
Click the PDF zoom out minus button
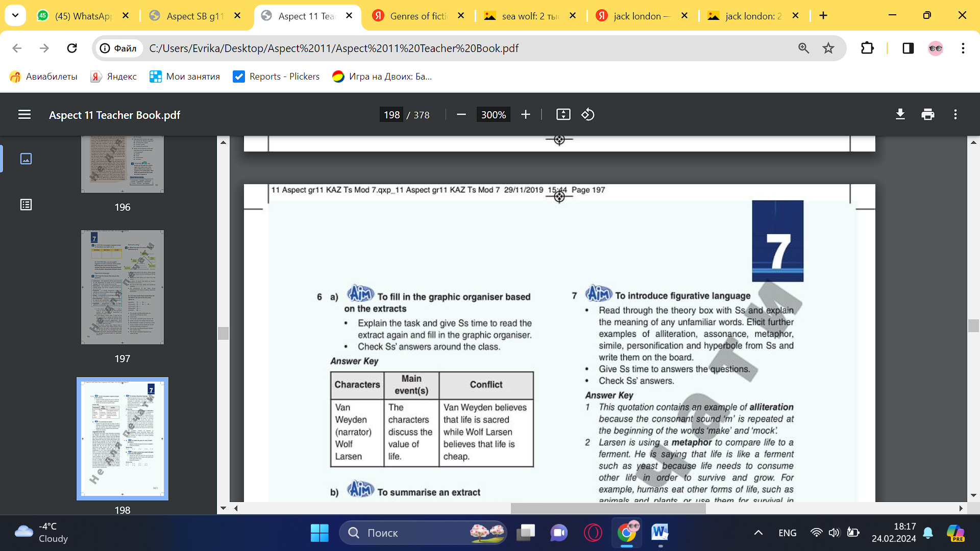click(461, 115)
